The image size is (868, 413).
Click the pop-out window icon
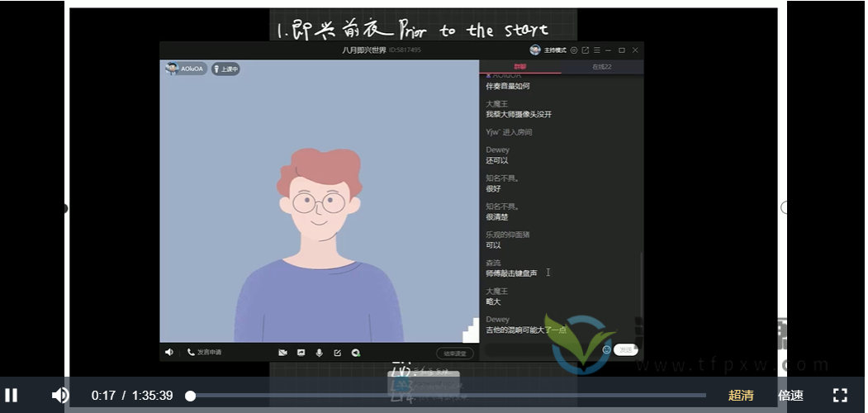tap(585, 50)
